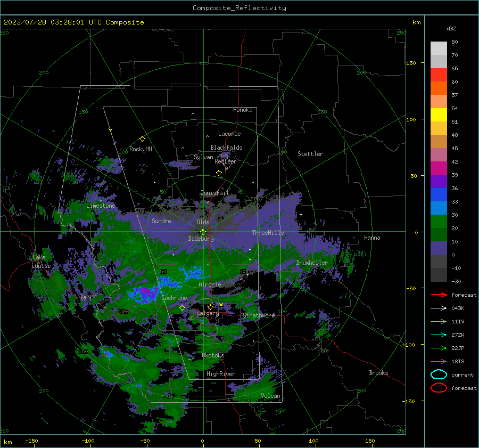
Task: Click the Olds city label
Action: pos(203,222)
